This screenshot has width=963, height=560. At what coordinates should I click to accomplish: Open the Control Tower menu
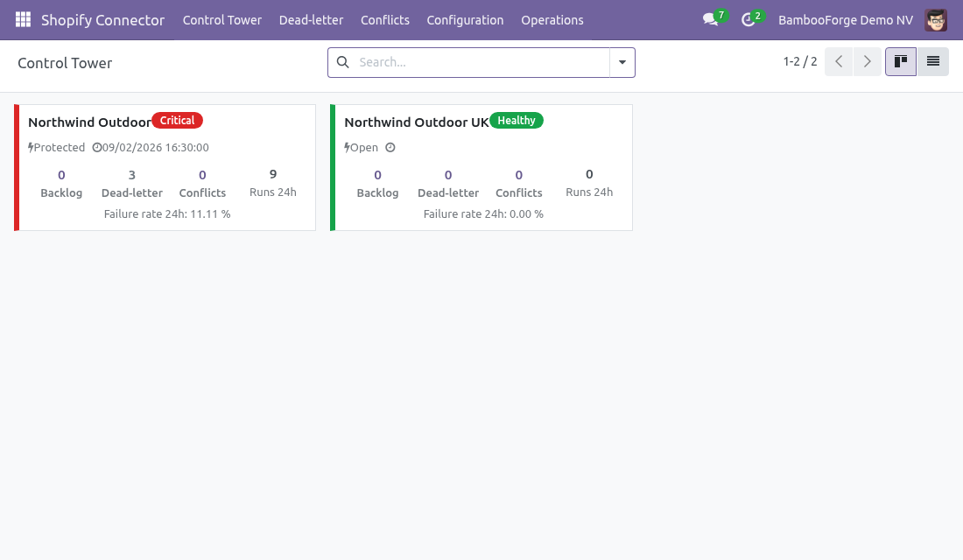pos(222,19)
